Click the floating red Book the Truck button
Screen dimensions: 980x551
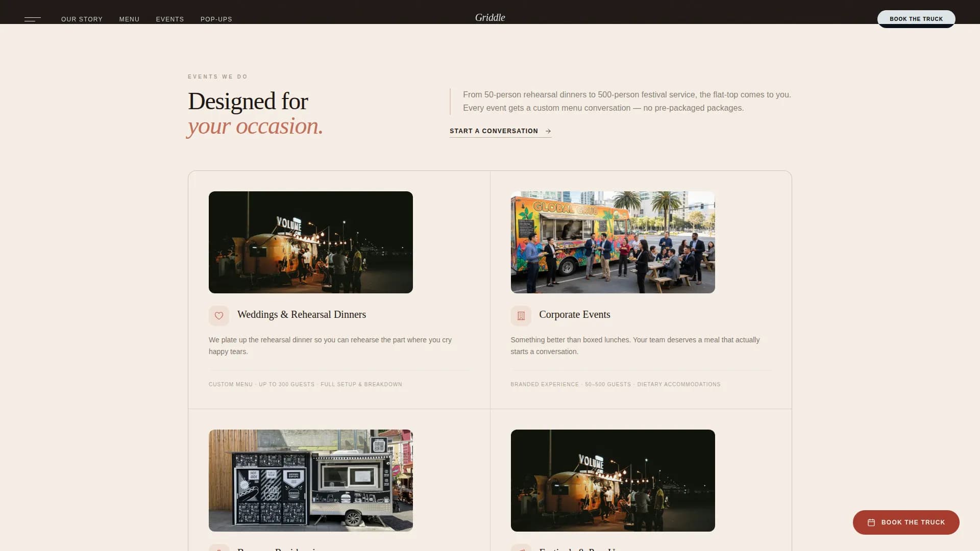[906, 522]
